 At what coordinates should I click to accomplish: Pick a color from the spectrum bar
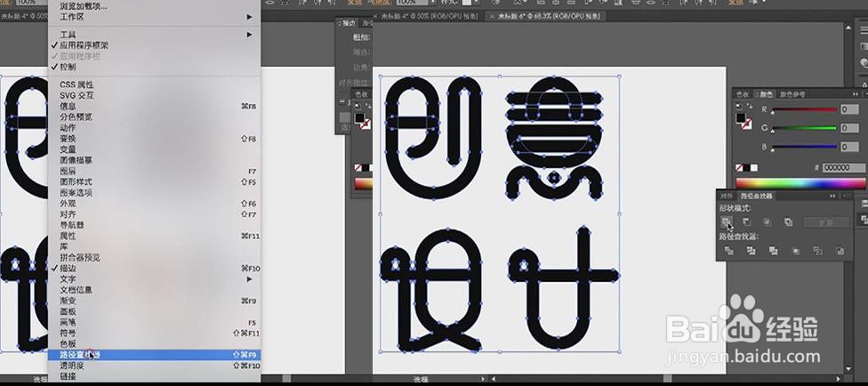coord(800,182)
